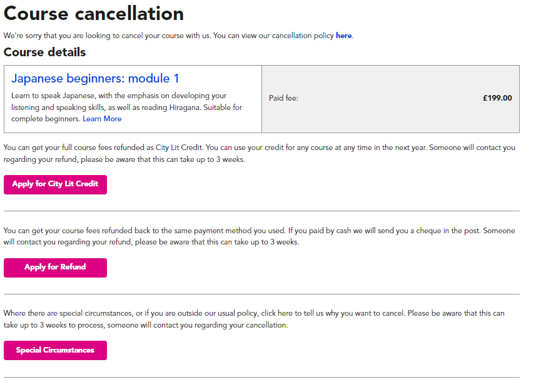This screenshot has width=541, height=392.
Task: Select the Special Circumstances button
Action: 55,350
